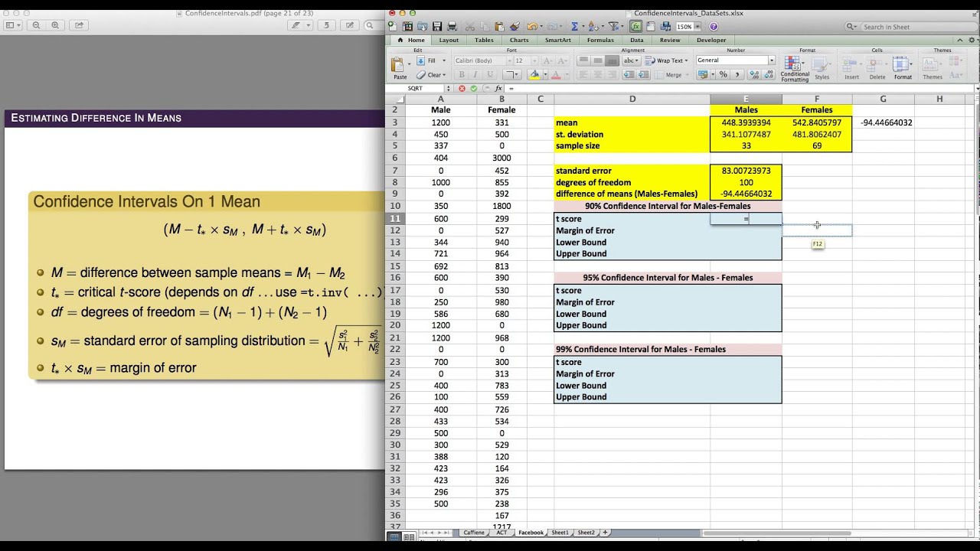Viewport: 980px width, 551px height.
Task: Click the fill color bucket swatch
Action: [x=534, y=74]
